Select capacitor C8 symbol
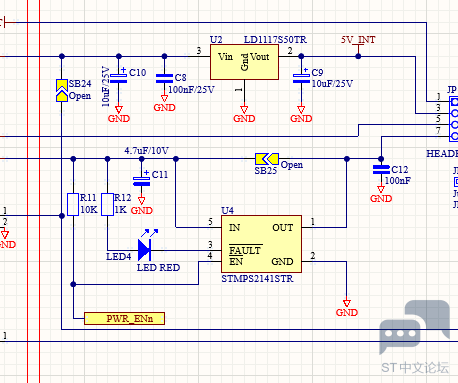The image size is (458, 383). [x=164, y=79]
